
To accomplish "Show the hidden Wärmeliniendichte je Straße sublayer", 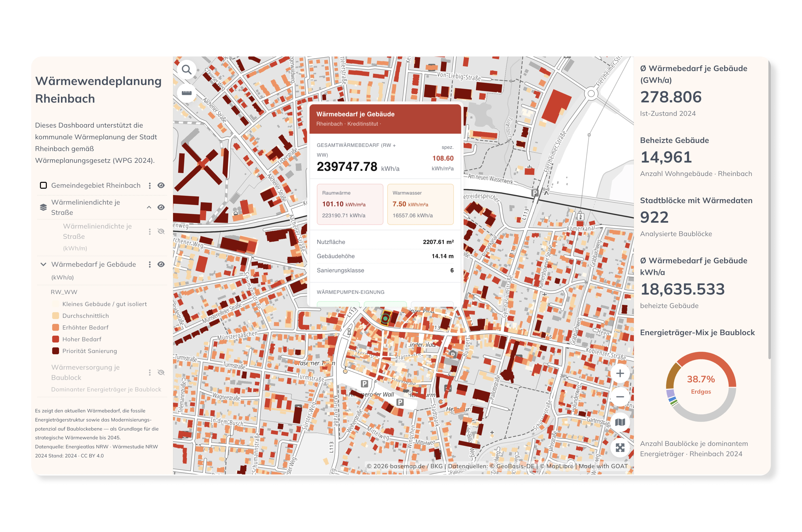I will pyautogui.click(x=161, y=231).
